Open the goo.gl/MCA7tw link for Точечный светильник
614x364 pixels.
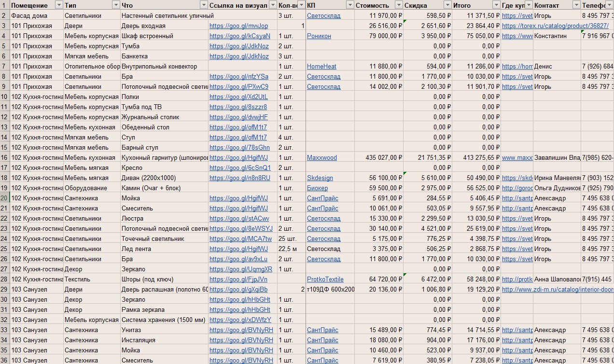(240, 238)
